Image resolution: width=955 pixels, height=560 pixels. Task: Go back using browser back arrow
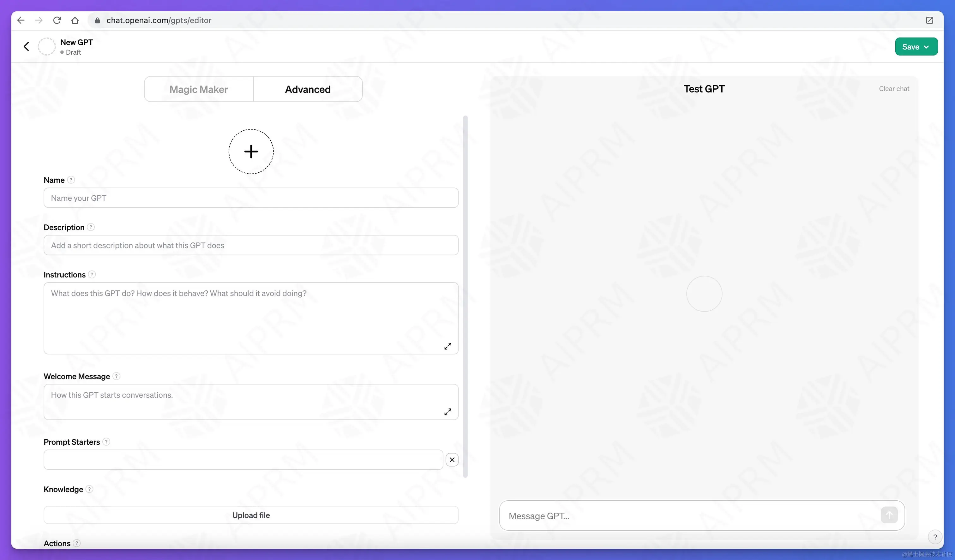coord(21,21)
